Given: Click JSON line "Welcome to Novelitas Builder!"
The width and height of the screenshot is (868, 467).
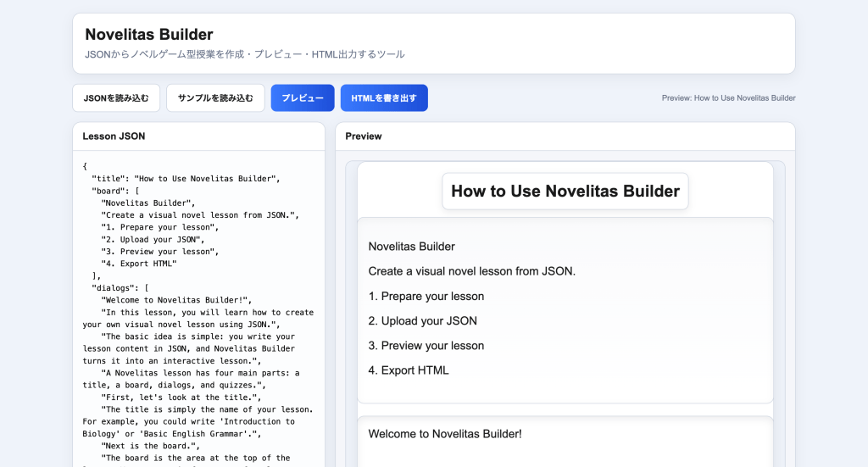Looking at the screenshot, I should 176,300.
